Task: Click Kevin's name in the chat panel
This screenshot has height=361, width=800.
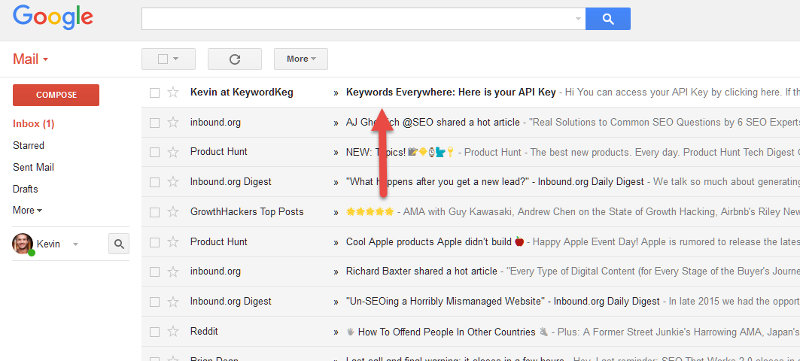Action: 48,244
